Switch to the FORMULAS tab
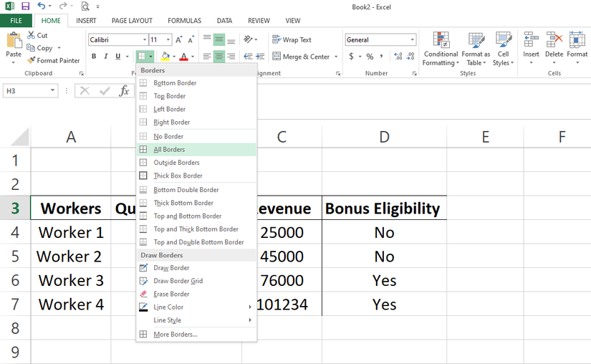 pos(184,21)
